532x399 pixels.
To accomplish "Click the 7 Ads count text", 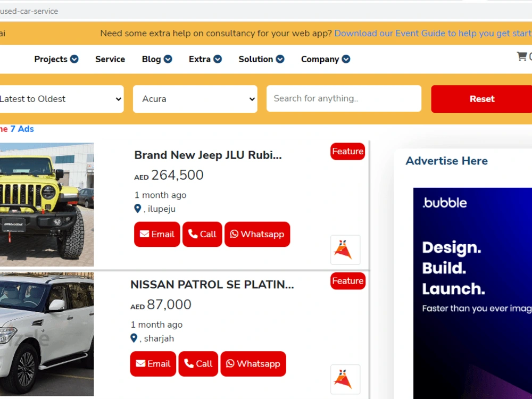I will (22, 129).
